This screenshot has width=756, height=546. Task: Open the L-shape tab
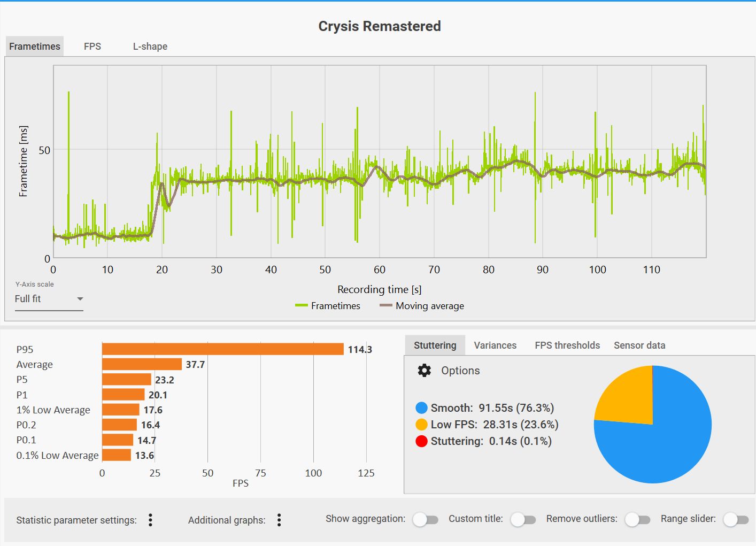[x=150, y=47]
